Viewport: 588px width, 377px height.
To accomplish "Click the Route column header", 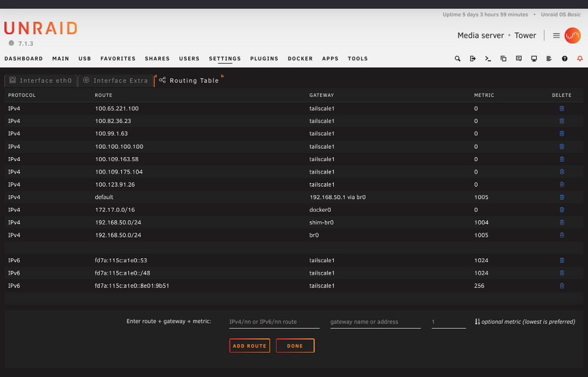I will (x=103, y=95).
